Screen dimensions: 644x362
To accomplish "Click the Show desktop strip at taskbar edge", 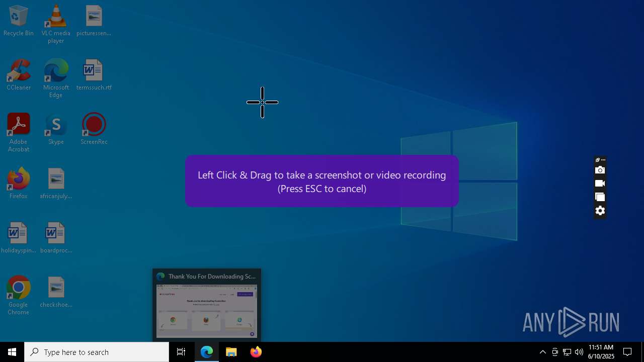I will pos(642,352).
